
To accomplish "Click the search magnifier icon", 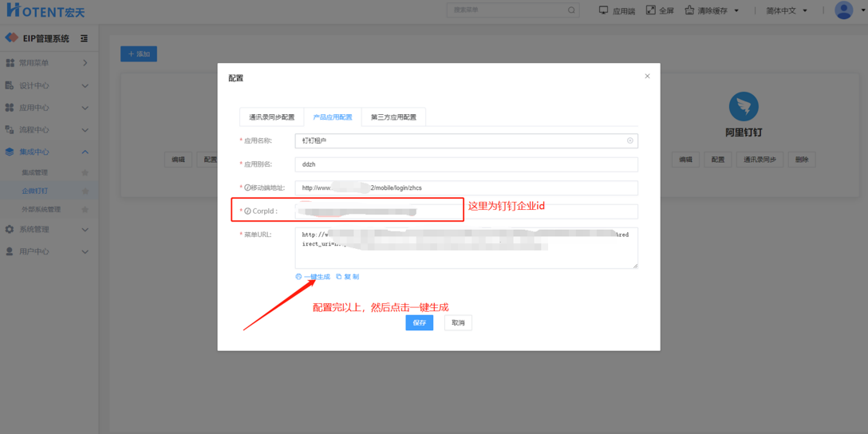I will click(571, 10).
